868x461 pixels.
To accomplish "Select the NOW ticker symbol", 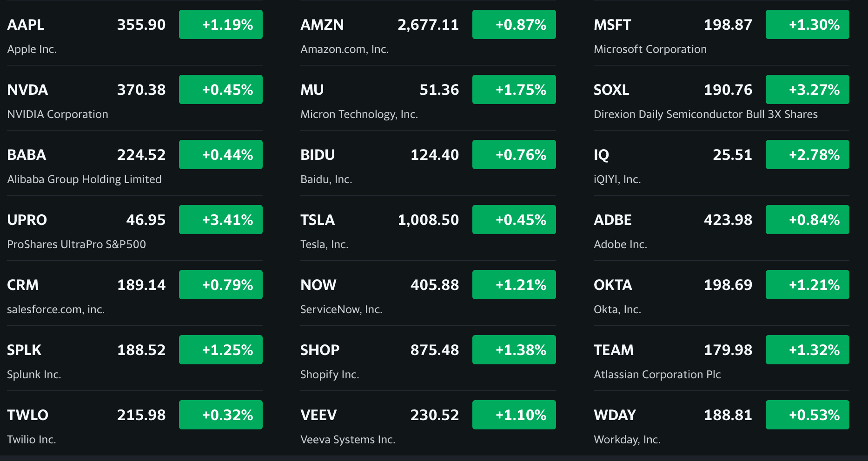I will tap(318, 285).
